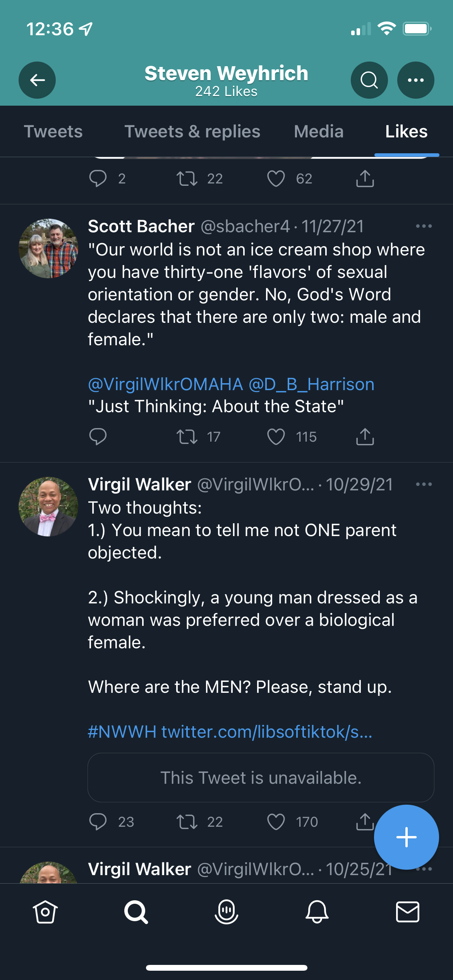Open more options on Scott Bacher's tweet
Viewport: 453px width, 980px height.
click(424, 226)
